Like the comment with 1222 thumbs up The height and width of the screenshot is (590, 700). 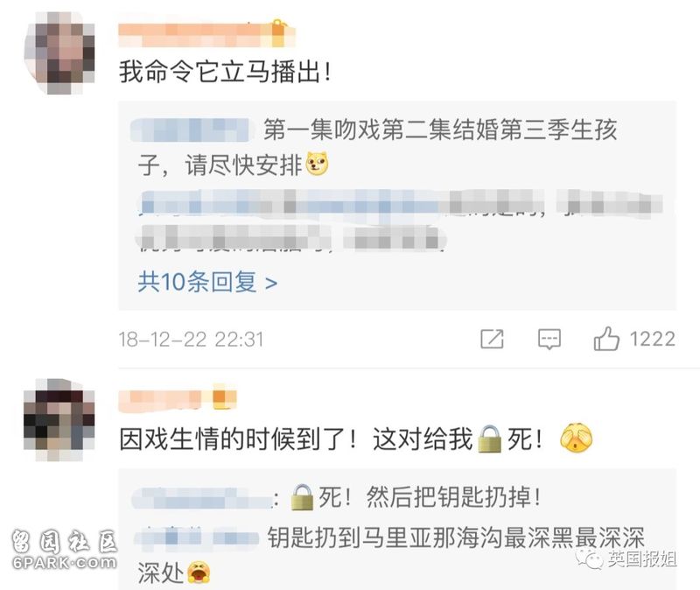pos(606,339)
